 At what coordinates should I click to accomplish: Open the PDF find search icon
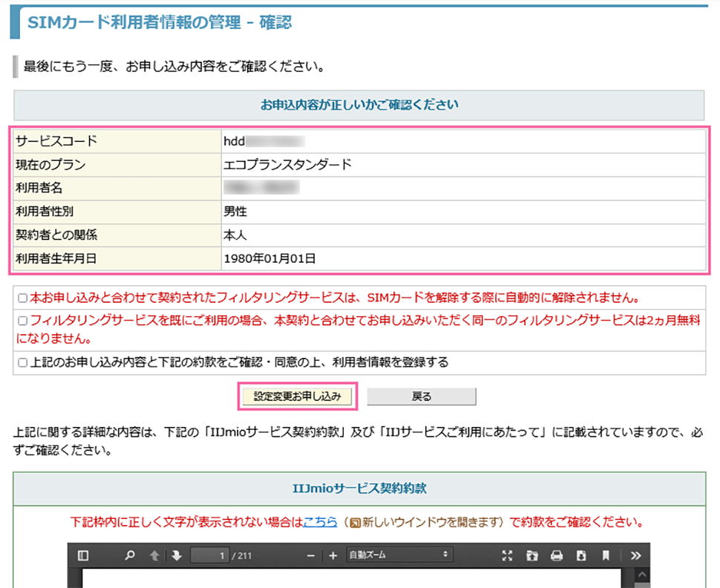point(131,555)
